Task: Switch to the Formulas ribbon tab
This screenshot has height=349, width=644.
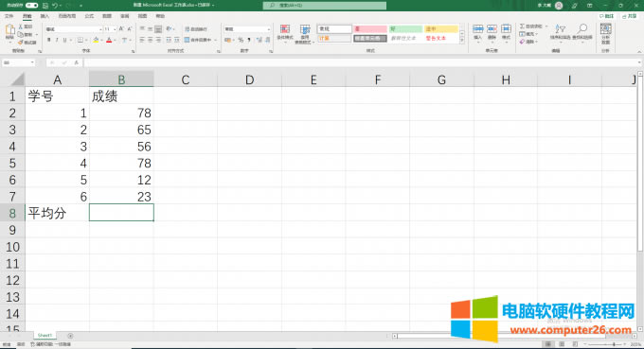Action: point(89,16)
